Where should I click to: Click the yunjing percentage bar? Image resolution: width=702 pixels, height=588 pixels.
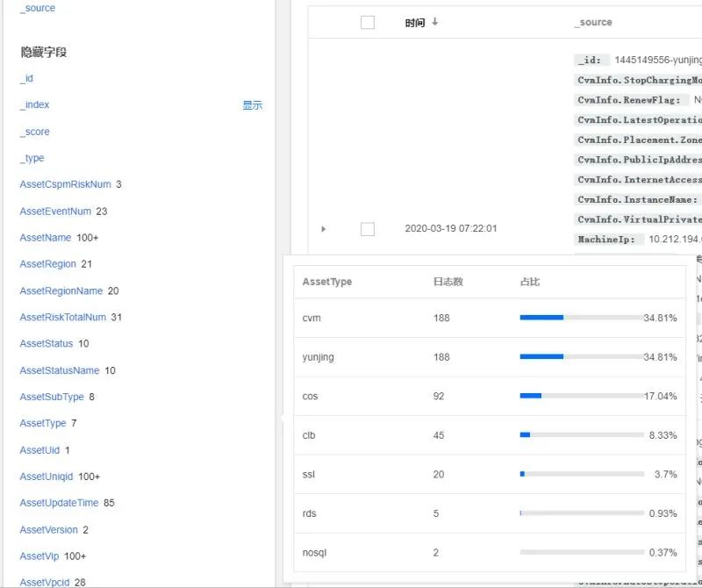click(x=580, y=357)
